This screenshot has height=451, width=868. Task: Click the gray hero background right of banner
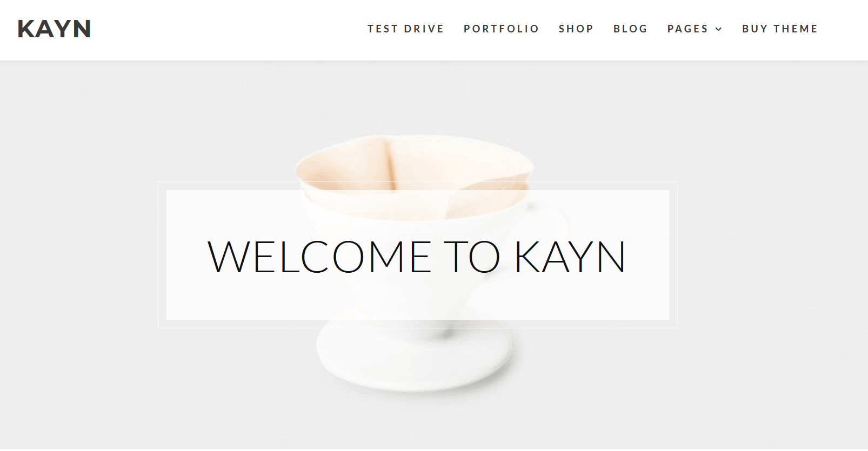pos(773,255)
